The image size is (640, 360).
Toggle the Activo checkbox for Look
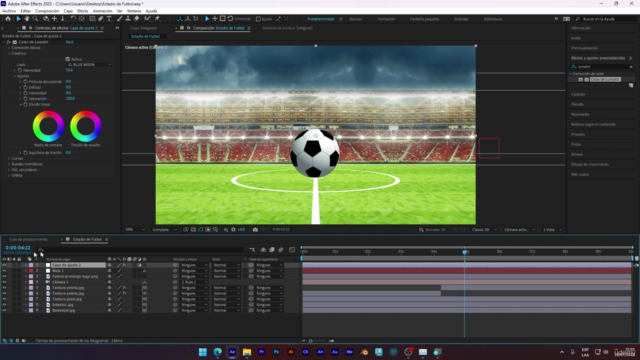click(68, 59)
